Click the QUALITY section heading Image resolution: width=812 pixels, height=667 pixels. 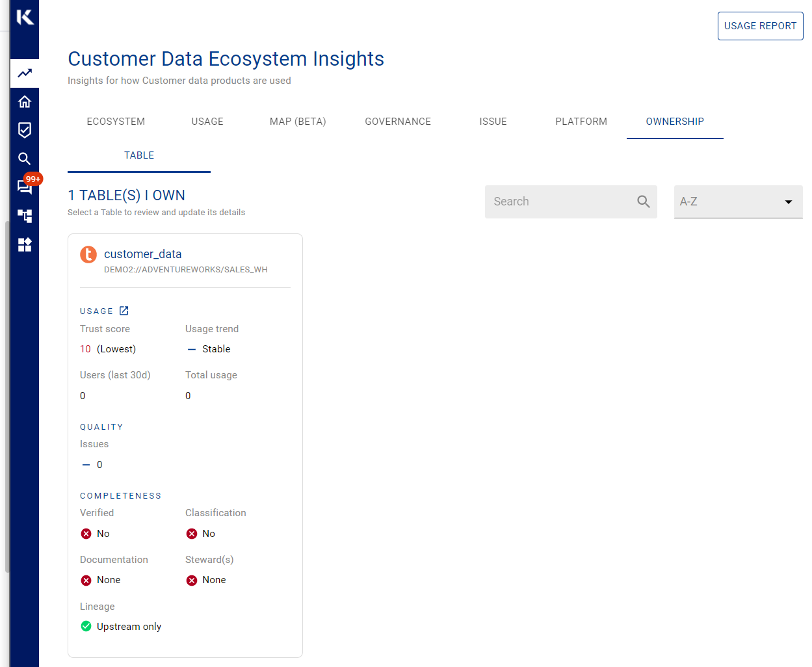(x=101, y=427)
